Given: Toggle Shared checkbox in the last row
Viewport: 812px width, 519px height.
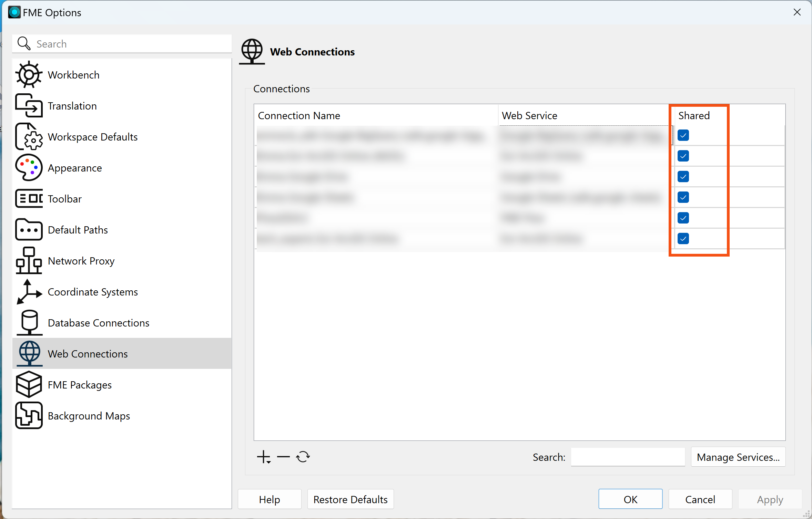Looking at the screenshot, I should click(683, 238).
